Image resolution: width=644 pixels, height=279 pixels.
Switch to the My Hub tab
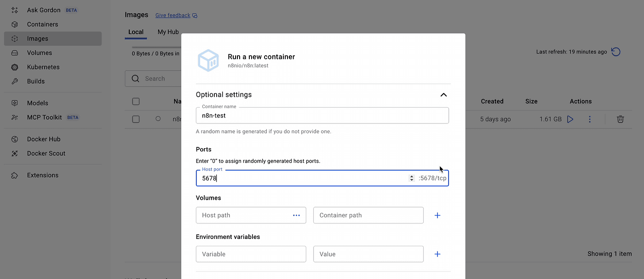point(168,32)
